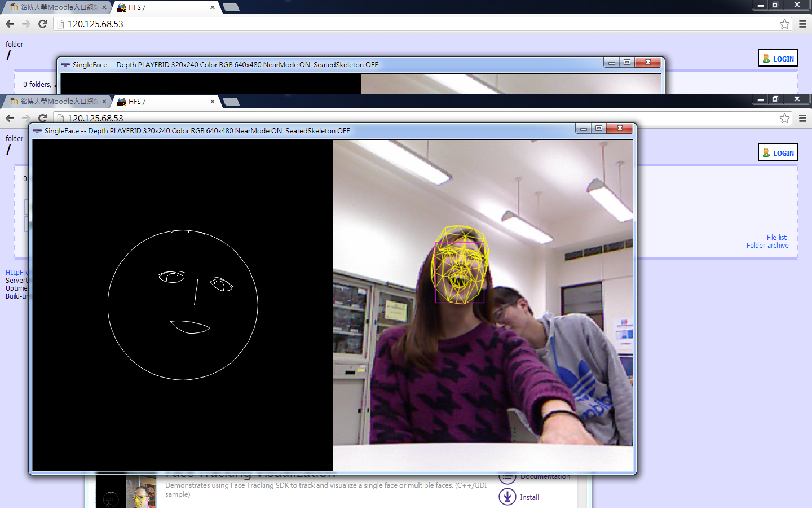The width and height of the screenshot is (812, 508).
Task: Click LOGIN button in the topmost browser page
Action: pos(778,58)
